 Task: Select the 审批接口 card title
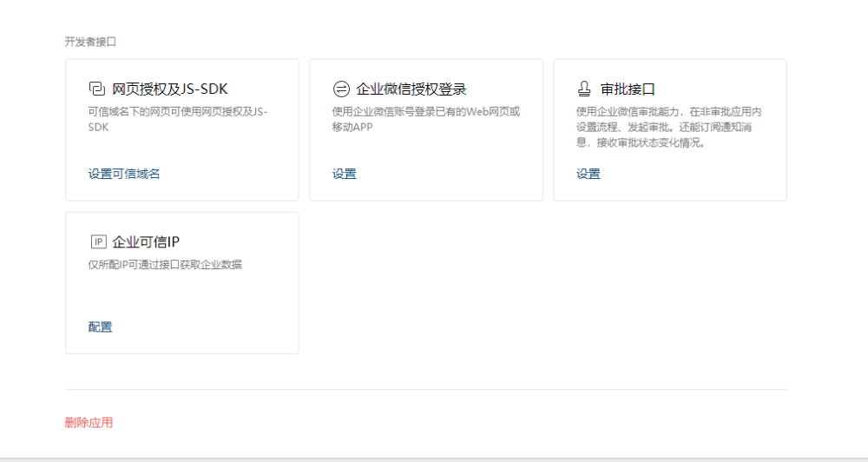[x=628, y=89]
